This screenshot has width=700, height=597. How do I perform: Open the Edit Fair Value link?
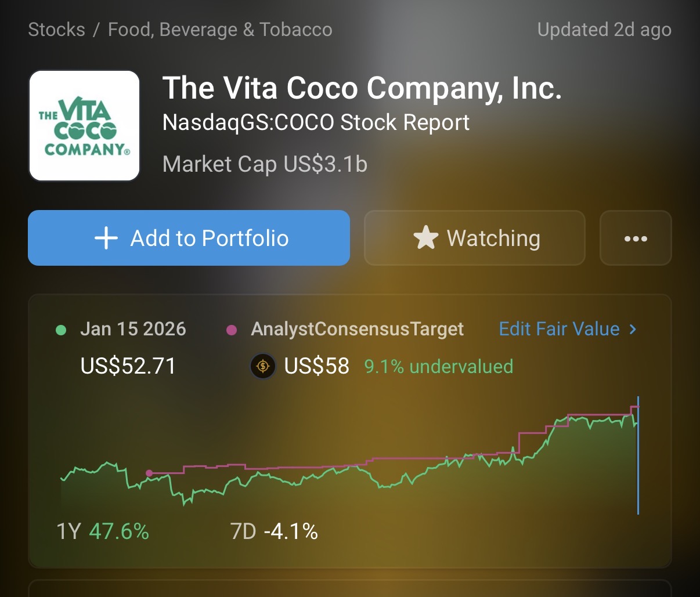tap(560, 329)
